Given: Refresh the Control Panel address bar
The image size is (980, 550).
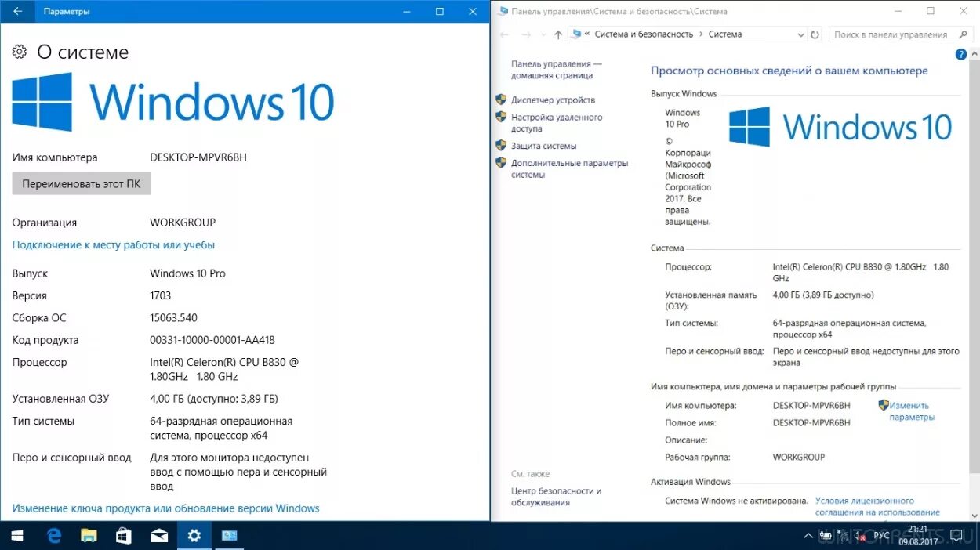Looking at the screenshot, I should click(815, 34).
